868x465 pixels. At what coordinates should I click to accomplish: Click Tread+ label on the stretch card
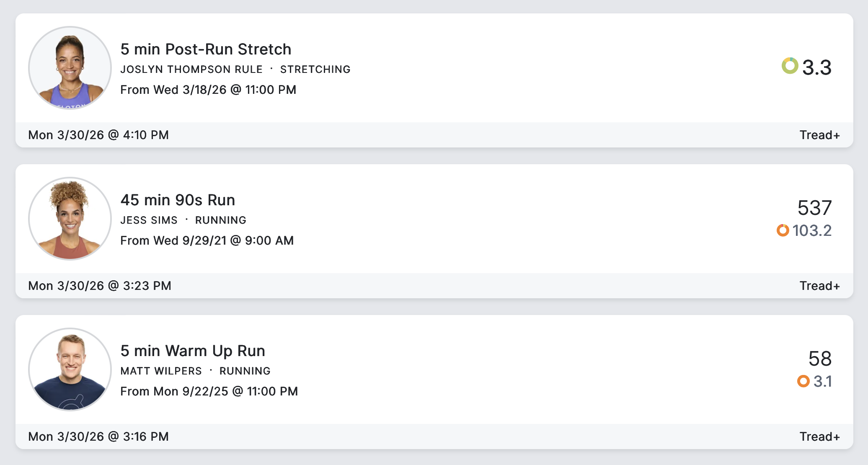(x=819, y=135)
